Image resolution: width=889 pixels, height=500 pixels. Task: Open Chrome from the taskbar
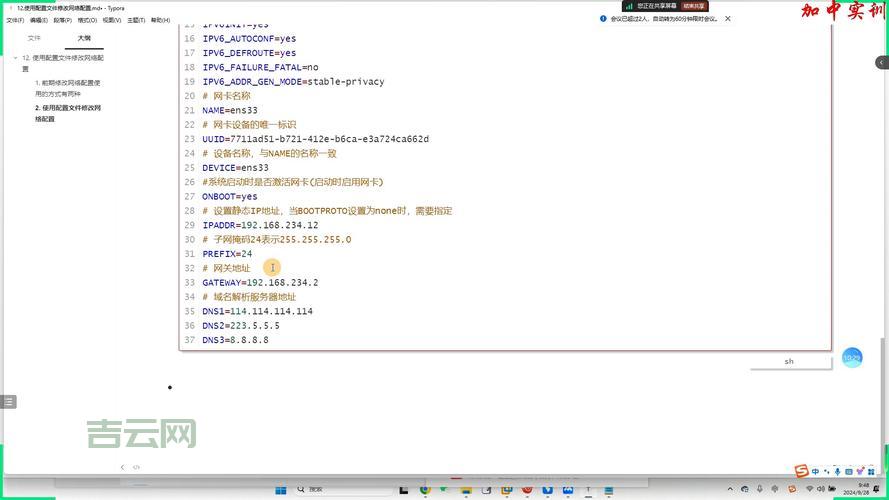pyautogui.click(x=425, y=490)
